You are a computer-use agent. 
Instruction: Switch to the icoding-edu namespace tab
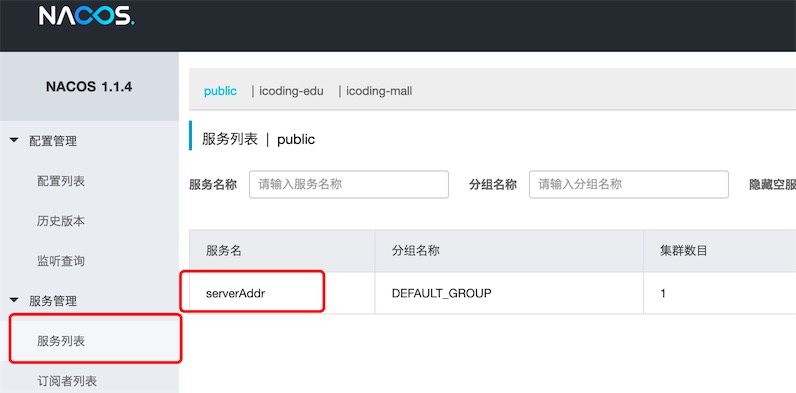point(291,91)
